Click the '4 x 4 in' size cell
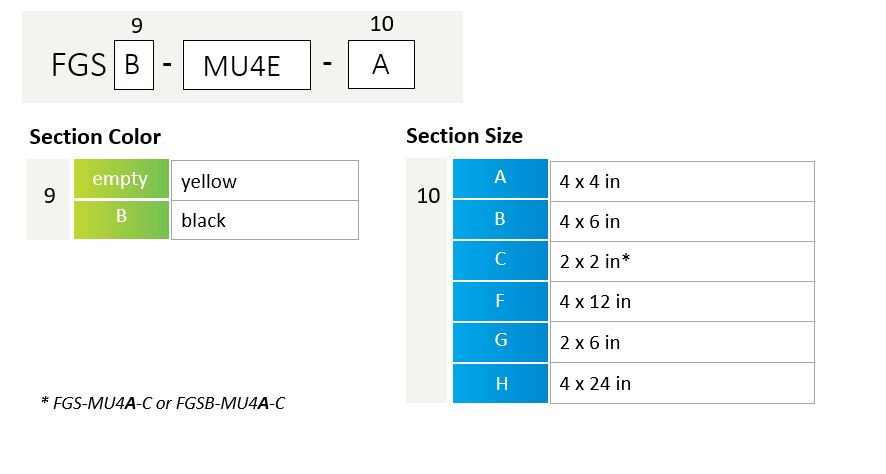 (x=682, y=181)
